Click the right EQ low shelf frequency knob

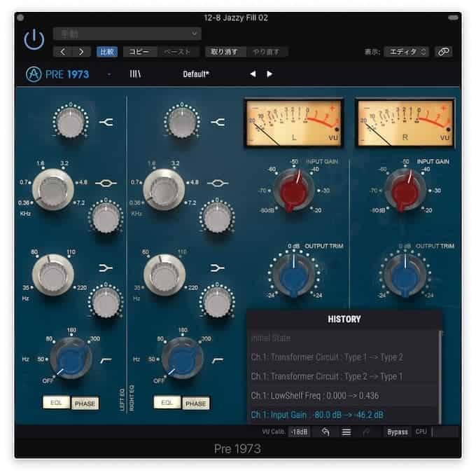164,275
